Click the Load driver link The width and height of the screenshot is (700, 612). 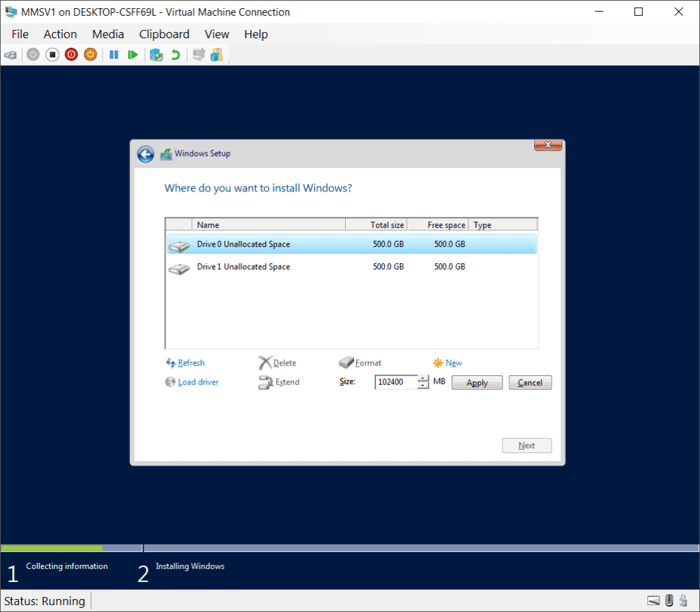point(198,382)
